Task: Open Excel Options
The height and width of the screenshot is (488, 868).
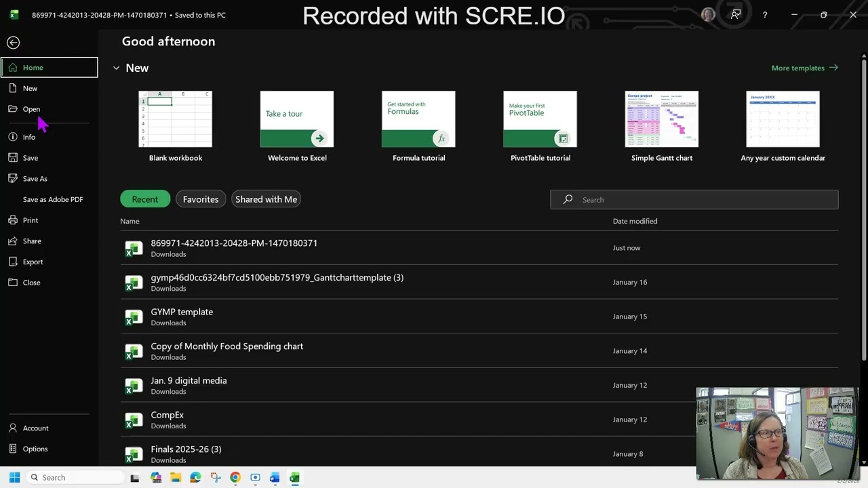Action: (50, 449)
